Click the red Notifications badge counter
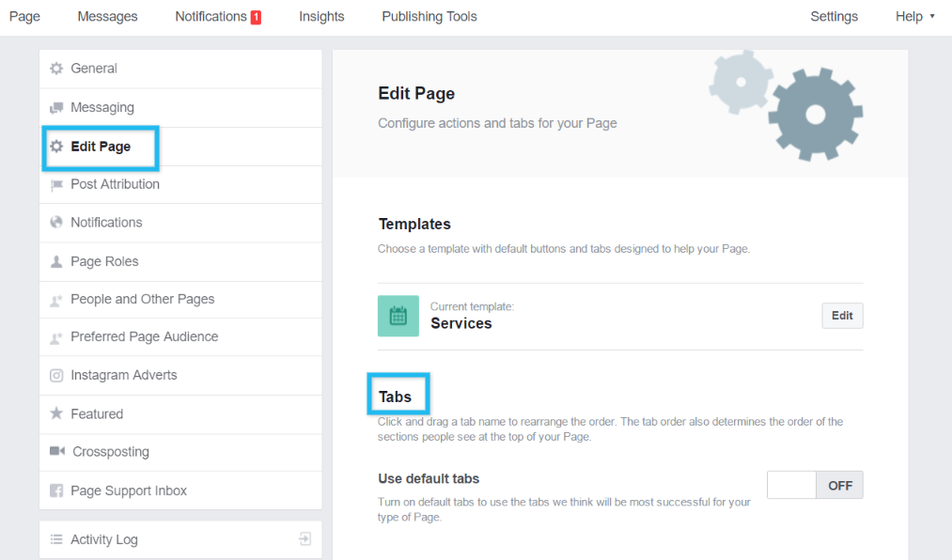952x560 pixels. coord(256,17)
